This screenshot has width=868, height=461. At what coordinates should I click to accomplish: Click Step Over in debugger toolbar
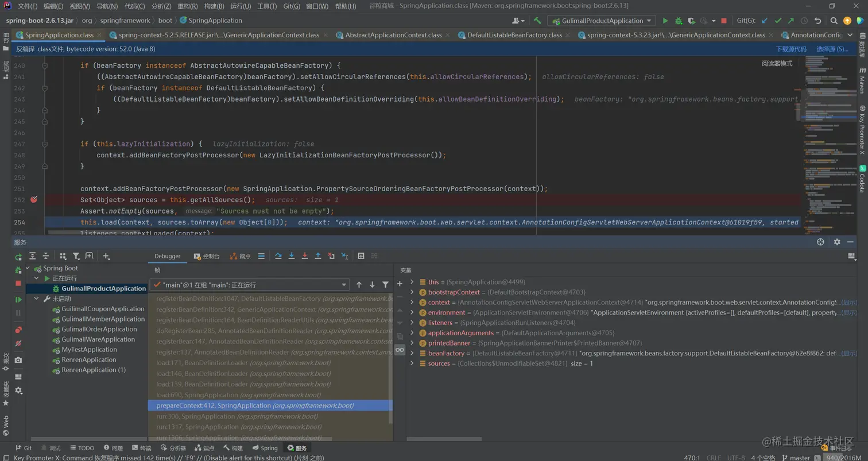click(x=278, y=256)
